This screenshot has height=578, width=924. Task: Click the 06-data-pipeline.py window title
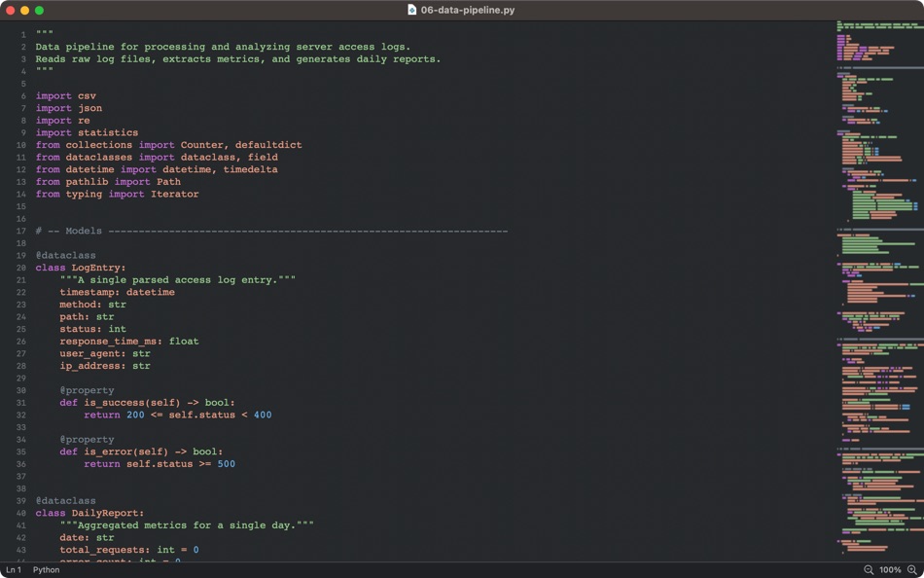coord(467,10)
